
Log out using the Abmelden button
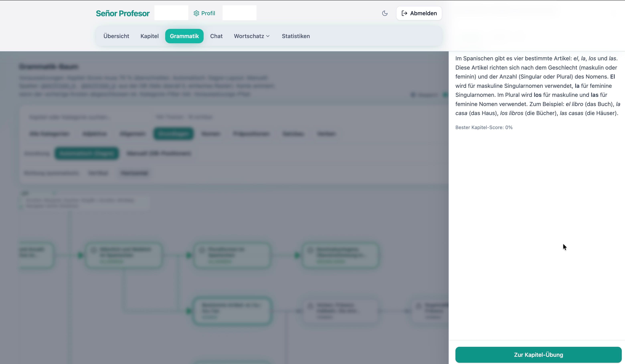coord(419,13)
